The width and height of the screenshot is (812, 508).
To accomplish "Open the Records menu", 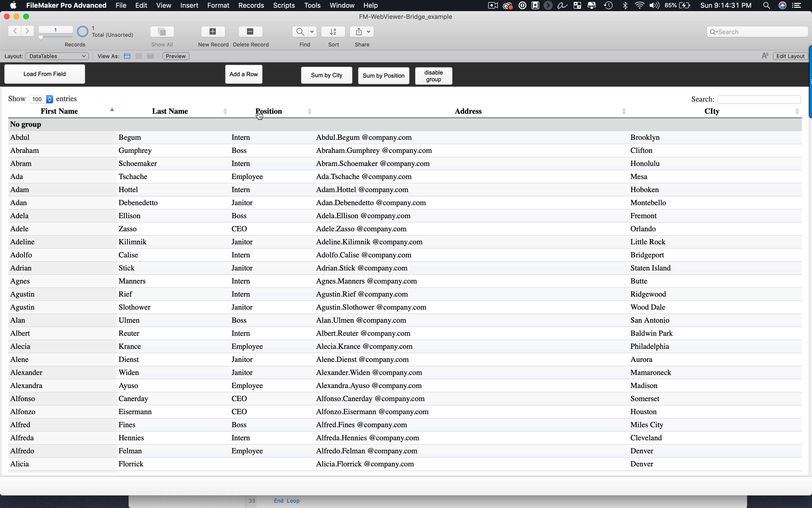I will pos(251,5).
